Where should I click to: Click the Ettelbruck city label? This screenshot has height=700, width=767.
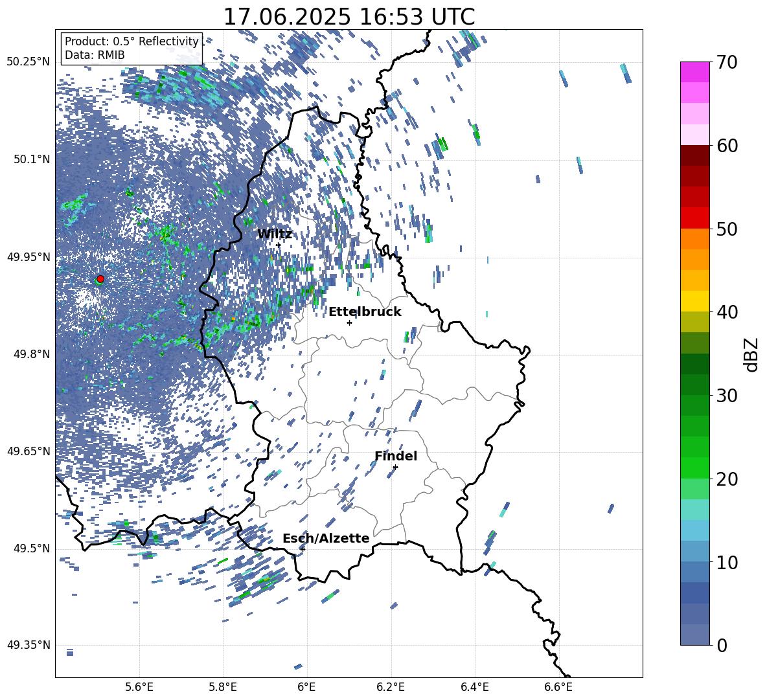point(365,312)
